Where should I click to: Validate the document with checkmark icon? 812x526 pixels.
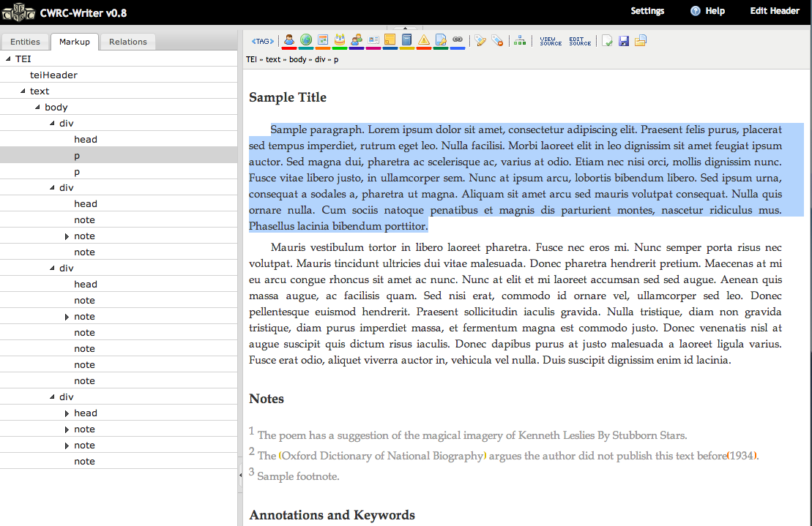(607, 41)
